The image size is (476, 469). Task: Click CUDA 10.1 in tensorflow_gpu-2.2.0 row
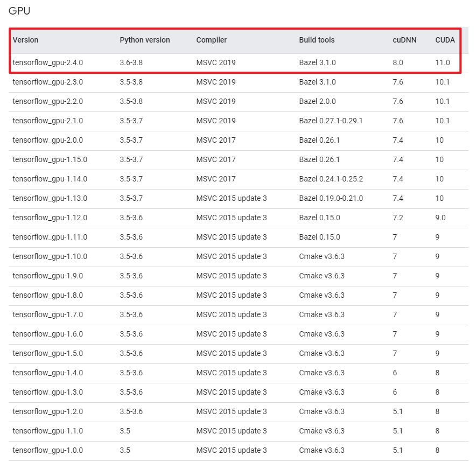(442, 101)
